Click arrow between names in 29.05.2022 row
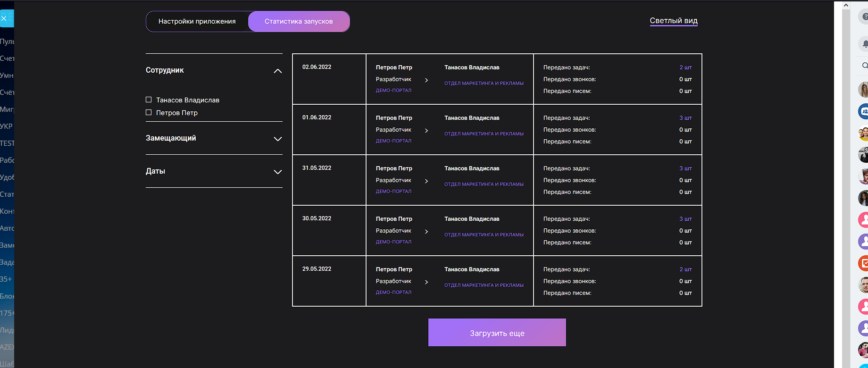The image size is (868, 368). point(426,282)
